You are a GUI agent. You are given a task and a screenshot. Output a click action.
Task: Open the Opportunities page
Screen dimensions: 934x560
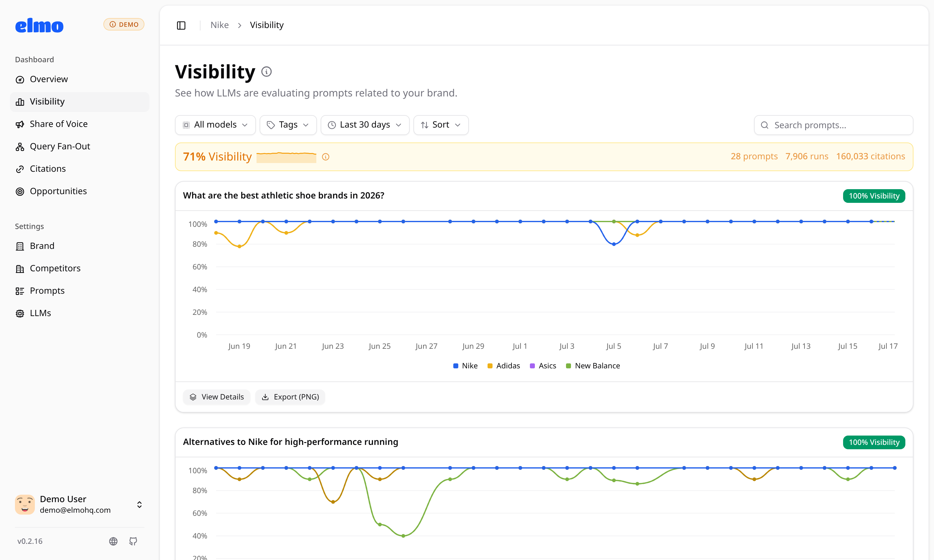[x=80, y=191]
